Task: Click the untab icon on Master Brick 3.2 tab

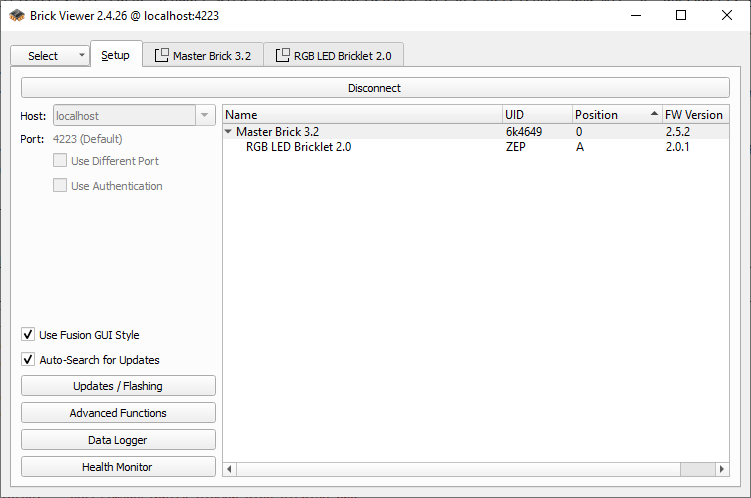Action: (x=162, y=56)
